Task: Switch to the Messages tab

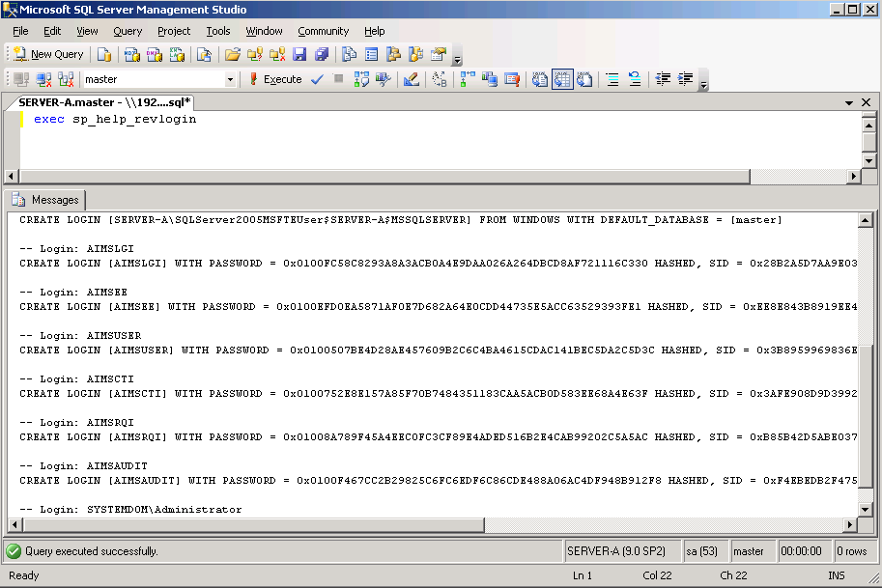Action: click(46, 199)
